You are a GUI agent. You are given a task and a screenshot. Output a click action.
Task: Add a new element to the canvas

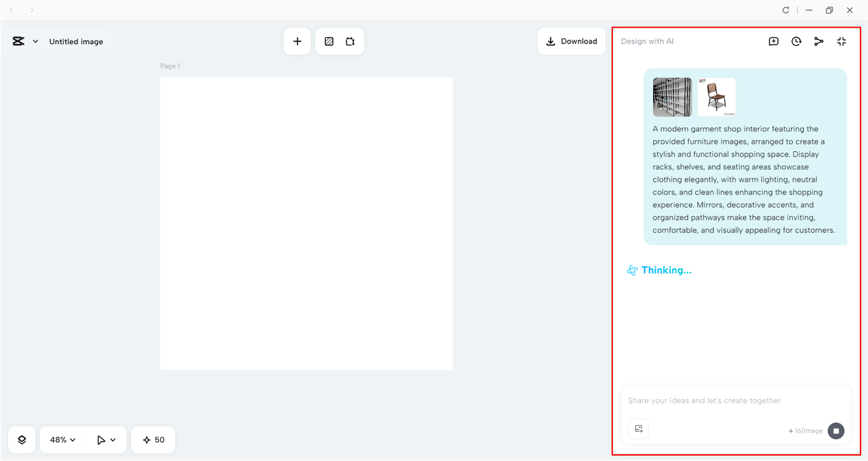coord(297,41)
